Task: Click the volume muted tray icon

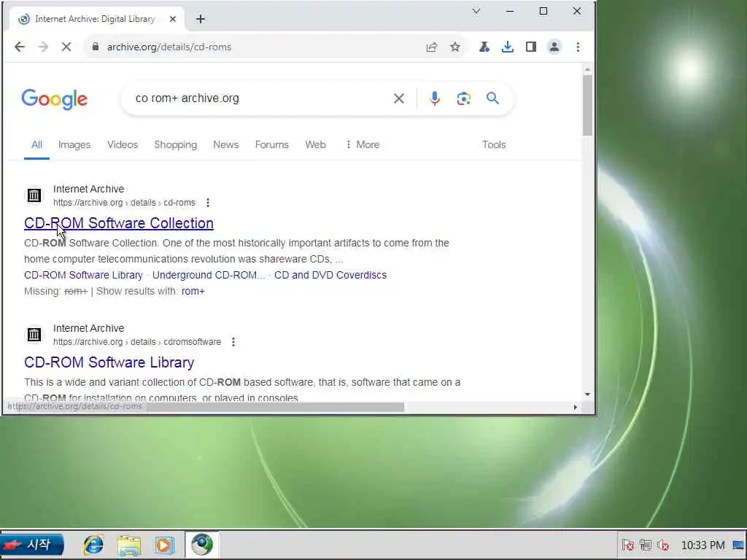Action: [x=662, y=545]
